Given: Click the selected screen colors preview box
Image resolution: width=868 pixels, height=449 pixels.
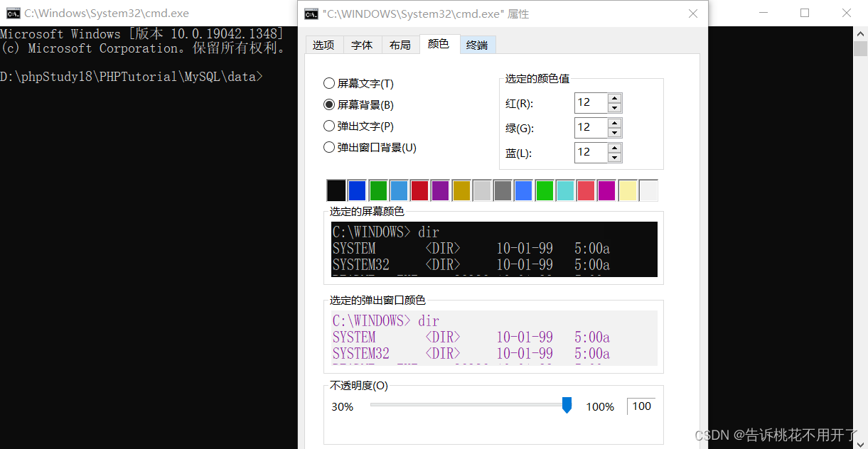Looking at the screenshot, I should [494, 249].
